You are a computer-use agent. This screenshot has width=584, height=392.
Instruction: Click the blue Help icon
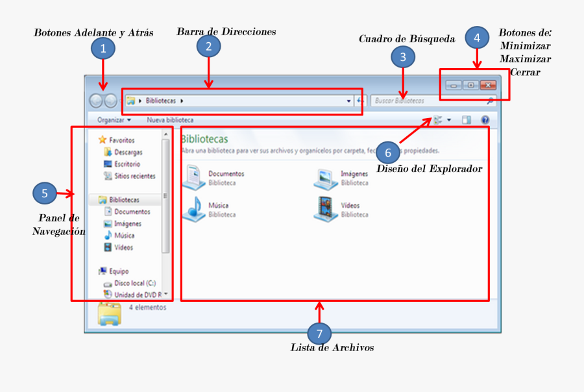point(485,120)
